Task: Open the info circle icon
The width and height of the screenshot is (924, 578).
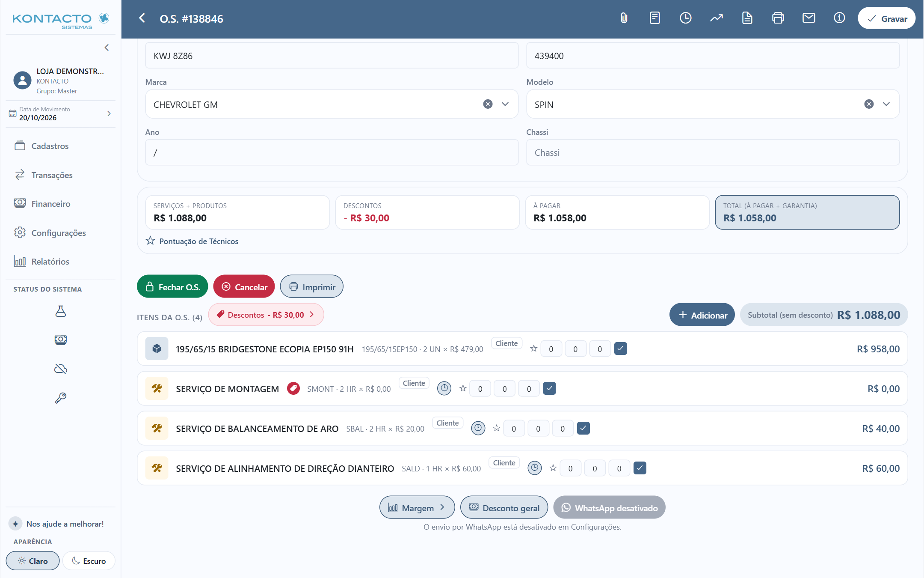Action: point(839,18)
